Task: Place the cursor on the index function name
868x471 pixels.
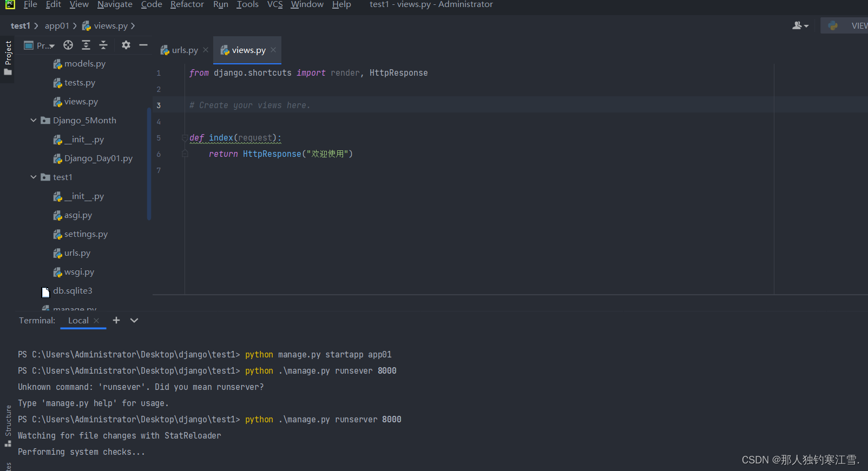Action: point(221,138)
